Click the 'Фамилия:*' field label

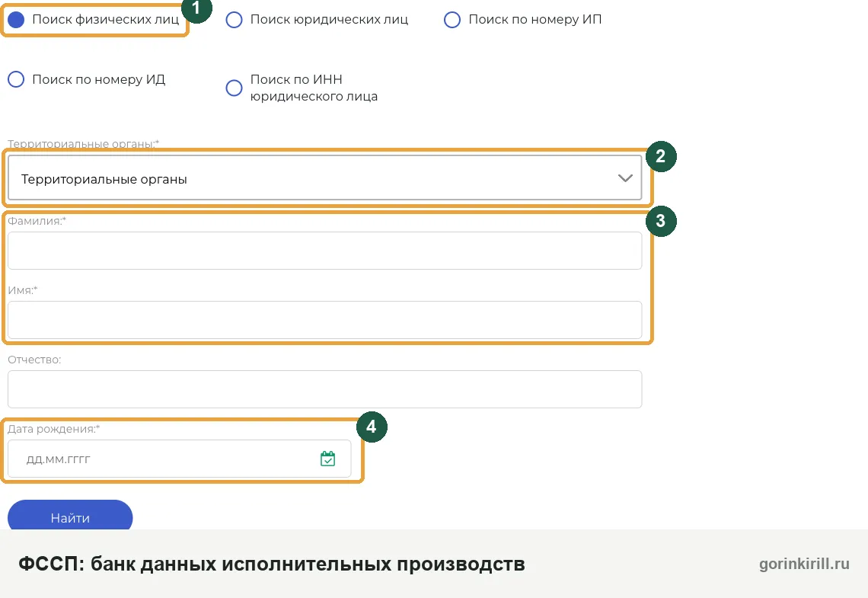[x=37, y=221]
